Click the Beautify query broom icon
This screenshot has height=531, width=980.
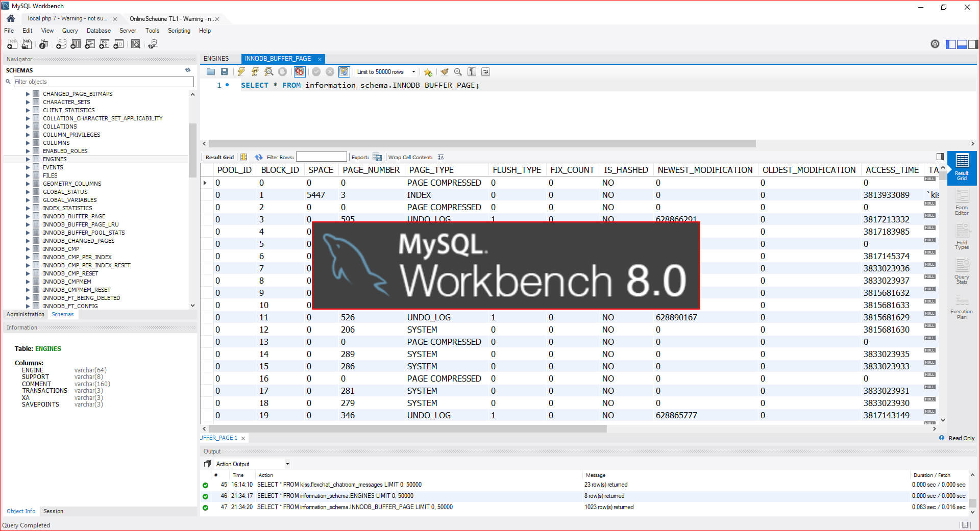[444, 72]
